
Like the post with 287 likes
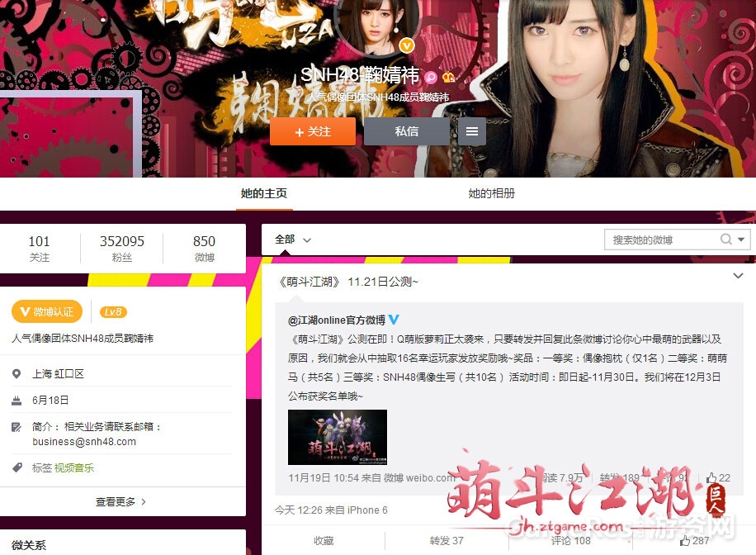[694, 540]
